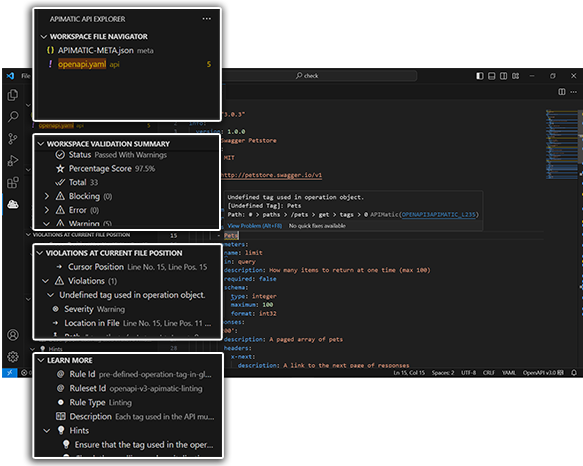The height and width of the screenshot is (466, 583).
Task: Open editor More Actions ellipsis
Action: pos(574,92)
